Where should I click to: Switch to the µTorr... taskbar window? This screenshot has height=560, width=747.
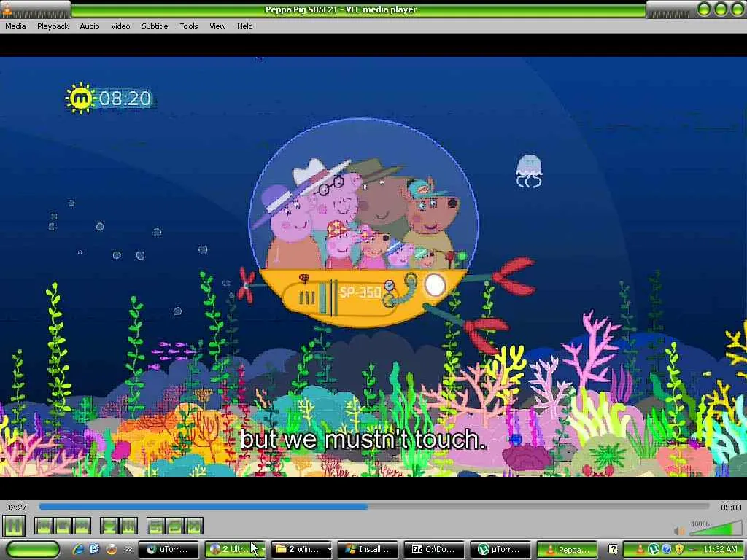point(500,549)
